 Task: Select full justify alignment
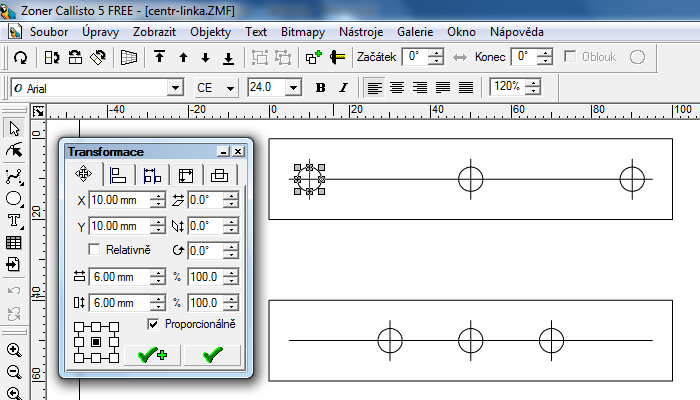click(x=466, y=88)
